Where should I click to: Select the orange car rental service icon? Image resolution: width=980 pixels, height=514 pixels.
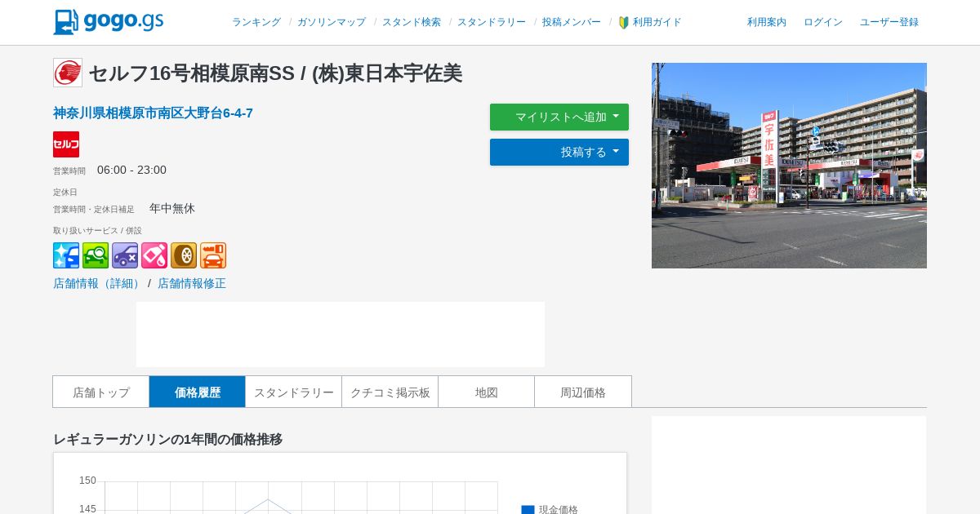tap(213, 255)
